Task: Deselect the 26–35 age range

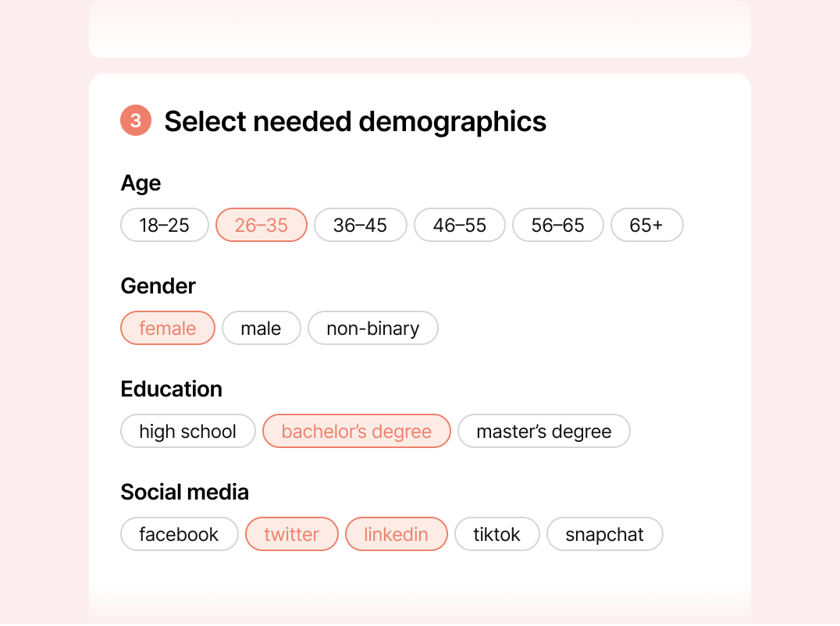Action: coord(262,225)
